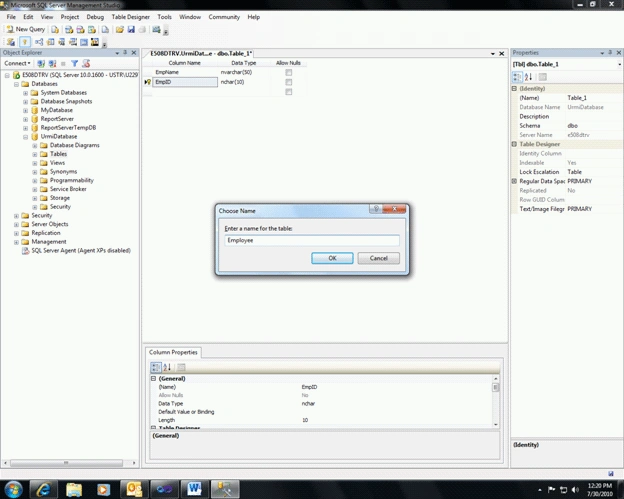Select the Views folder in tree

pos(57,163)
